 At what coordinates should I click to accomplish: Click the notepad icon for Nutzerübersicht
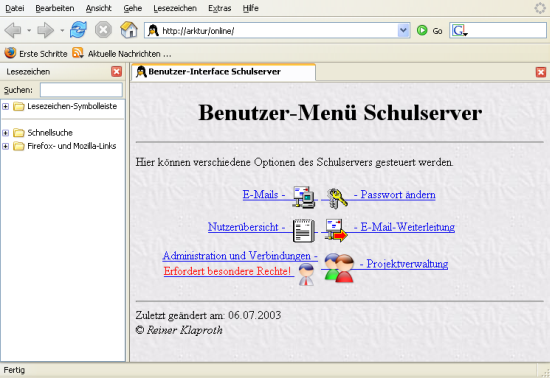[x=304, y=230]
